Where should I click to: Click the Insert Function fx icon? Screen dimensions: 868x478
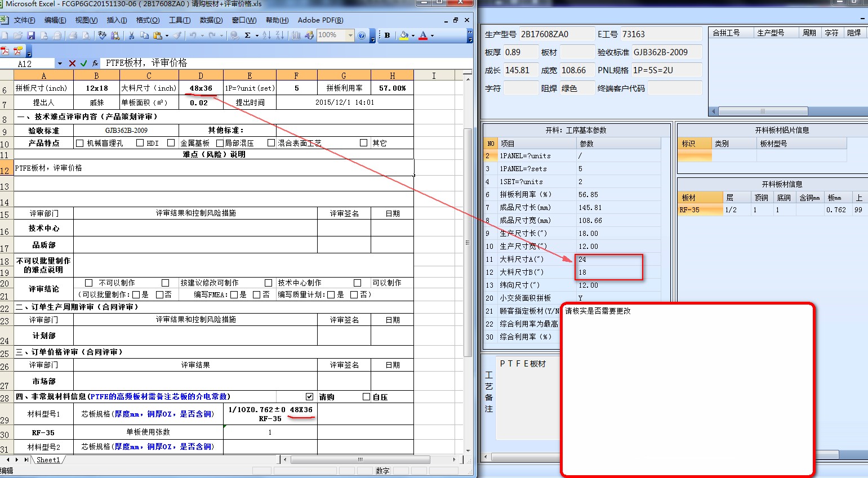95,63
